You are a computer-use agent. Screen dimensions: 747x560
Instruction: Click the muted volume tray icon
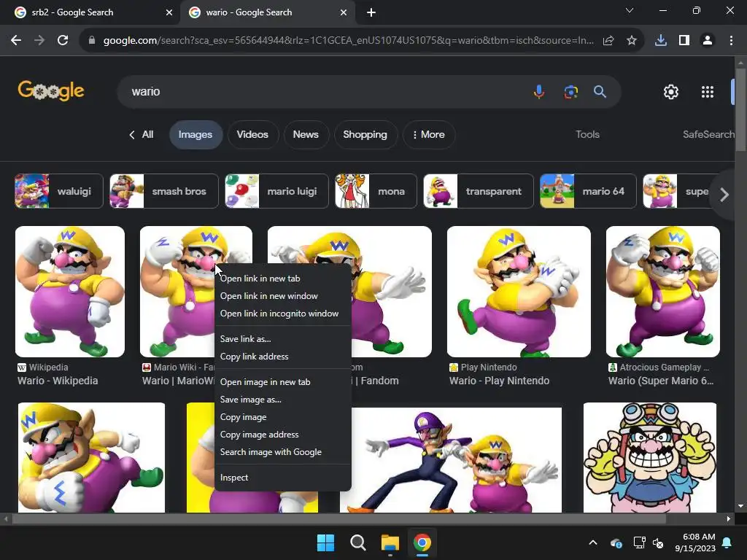(x=659, y=542)
